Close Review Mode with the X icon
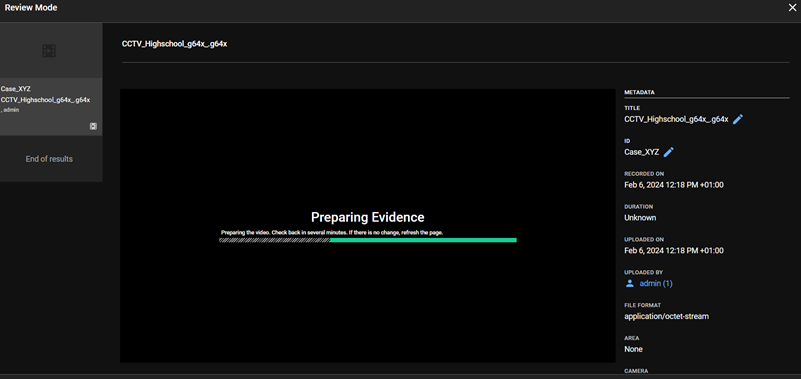Image resolution: width=801 pixels, height=379 pixels. click(793, 8)
